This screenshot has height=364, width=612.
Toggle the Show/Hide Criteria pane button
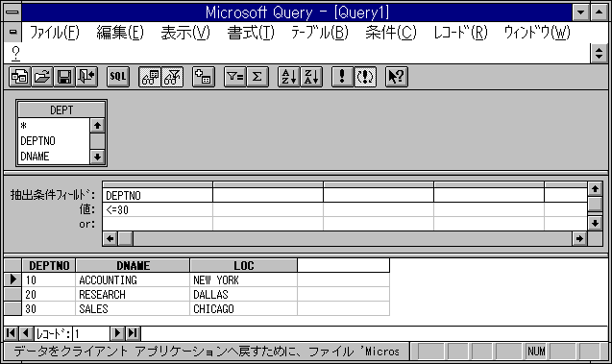[173, 77]
